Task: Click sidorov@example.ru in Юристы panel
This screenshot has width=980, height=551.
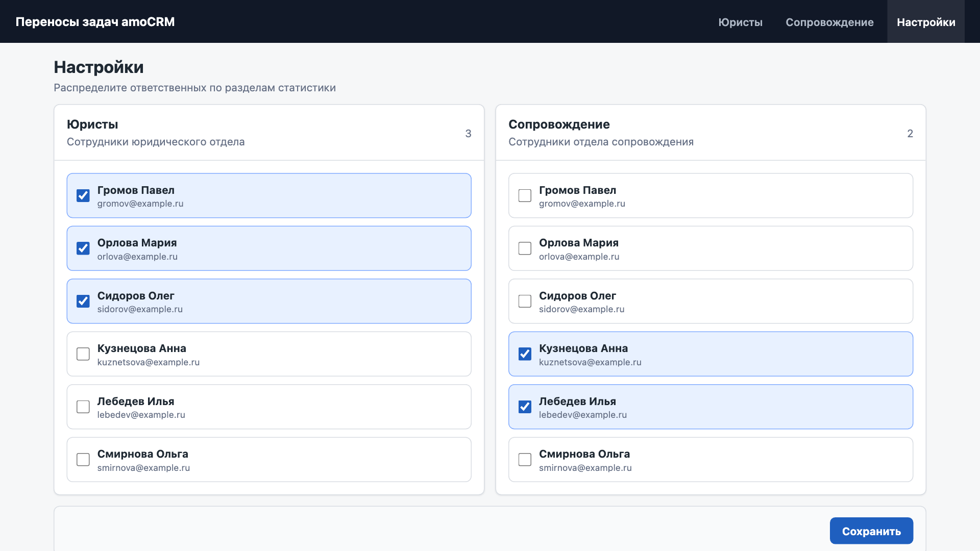Action: tap(140, 309)
